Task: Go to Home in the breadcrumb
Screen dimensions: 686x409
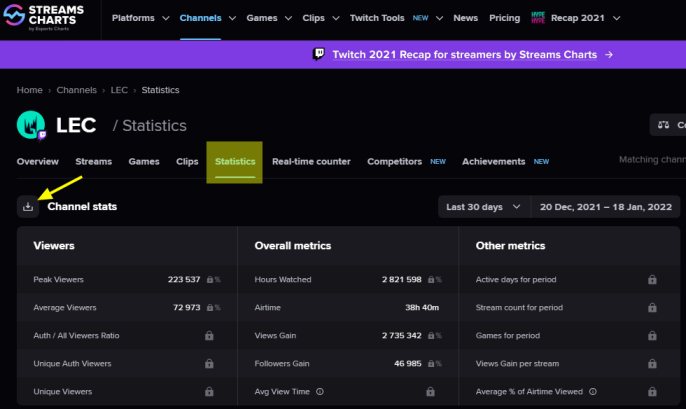Action: point(30,90)
